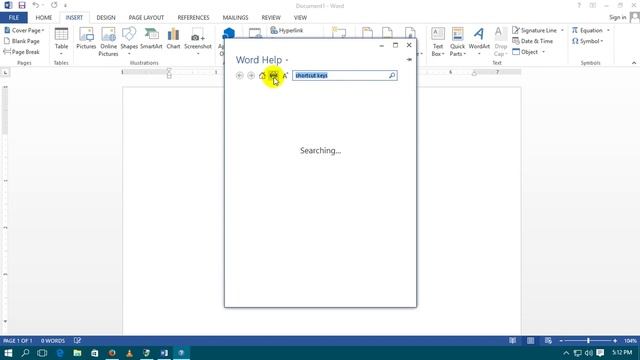Switch to the REVIEW tab
This screenshot has height=360, width=640.
[271, 18]
